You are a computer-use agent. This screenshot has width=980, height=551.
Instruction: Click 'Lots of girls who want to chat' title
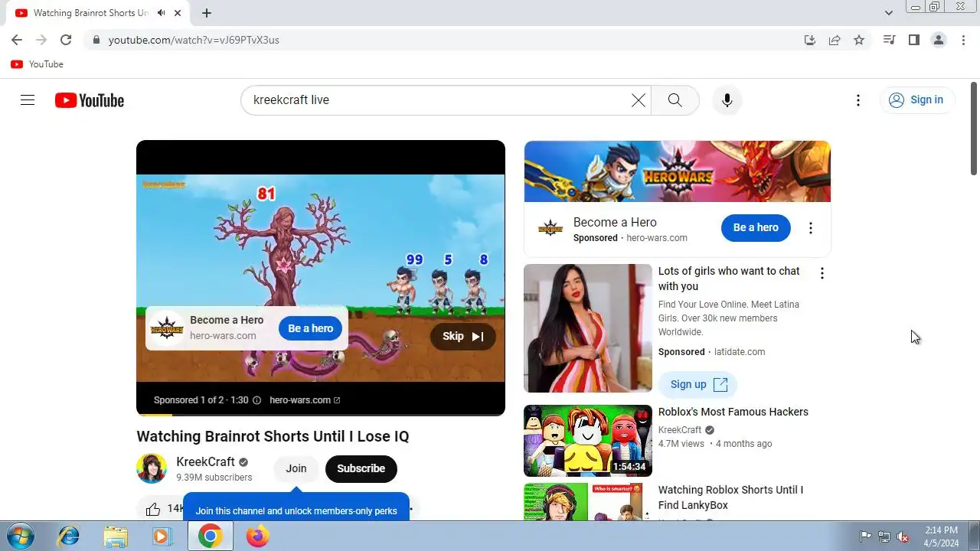click(x=729, y=279)
